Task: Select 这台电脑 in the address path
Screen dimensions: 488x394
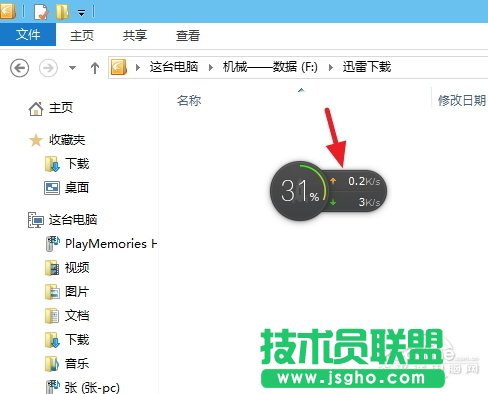Action: pos(174,67)
